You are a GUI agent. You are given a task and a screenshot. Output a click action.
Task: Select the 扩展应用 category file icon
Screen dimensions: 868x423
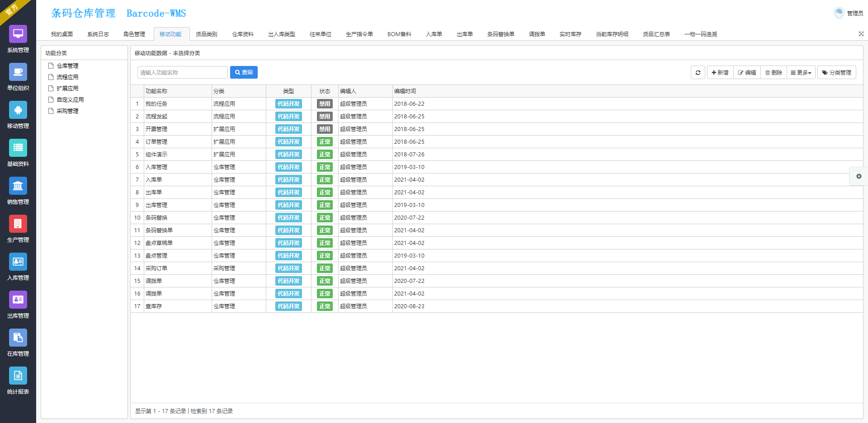[51, 88]
